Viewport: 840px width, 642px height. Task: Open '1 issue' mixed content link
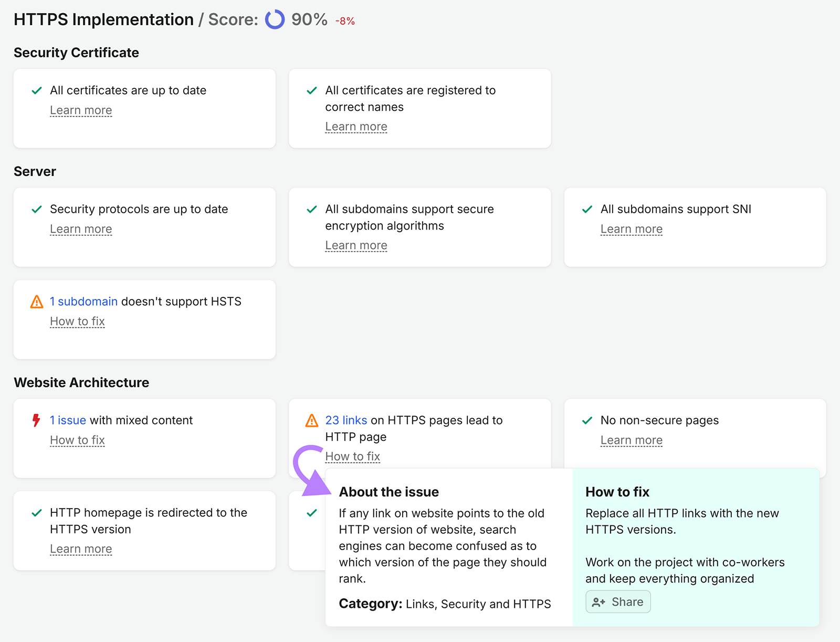(68, 420)
